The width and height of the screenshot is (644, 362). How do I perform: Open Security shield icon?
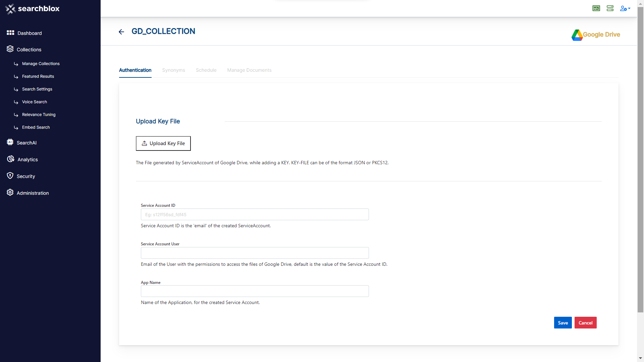coord(10,176)
